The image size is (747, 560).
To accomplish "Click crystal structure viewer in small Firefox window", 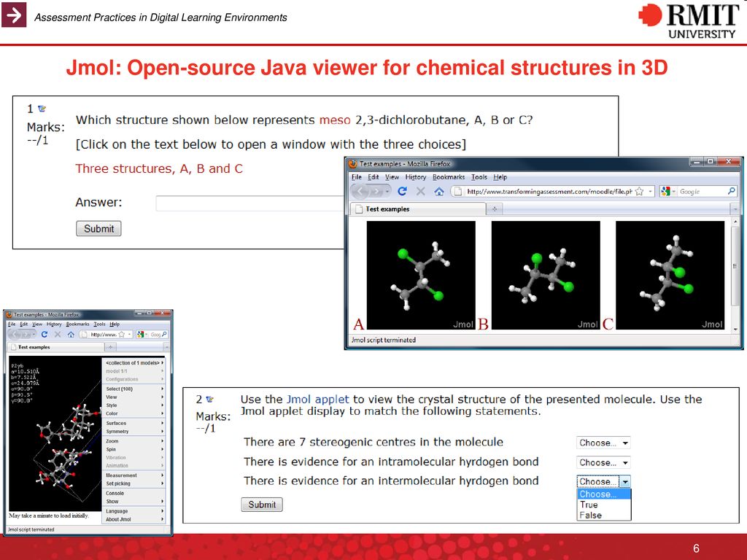I will click(55, 434).
